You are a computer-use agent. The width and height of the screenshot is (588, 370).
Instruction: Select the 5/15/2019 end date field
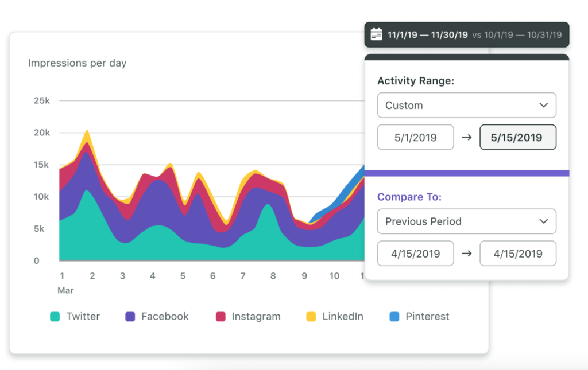point(517,138)
